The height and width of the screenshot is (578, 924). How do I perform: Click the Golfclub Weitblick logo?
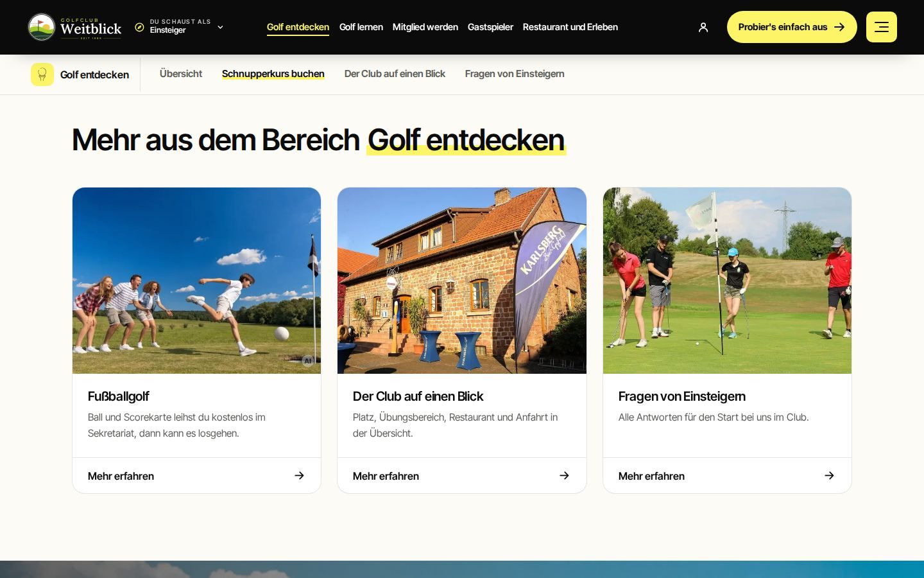(x=74, y=27)
